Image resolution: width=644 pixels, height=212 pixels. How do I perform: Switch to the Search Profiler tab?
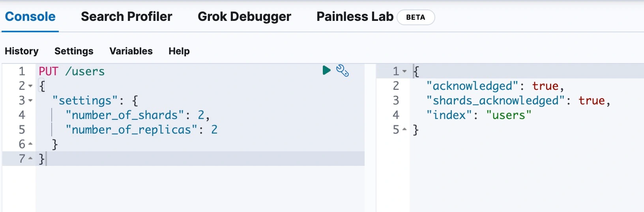[126, 17]
